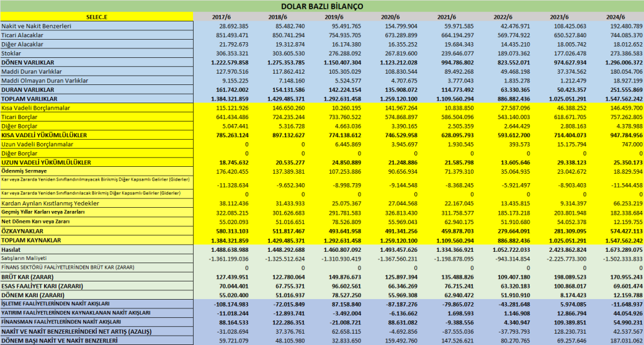Select inventory value 276.288.092

(x=344, y=54)
